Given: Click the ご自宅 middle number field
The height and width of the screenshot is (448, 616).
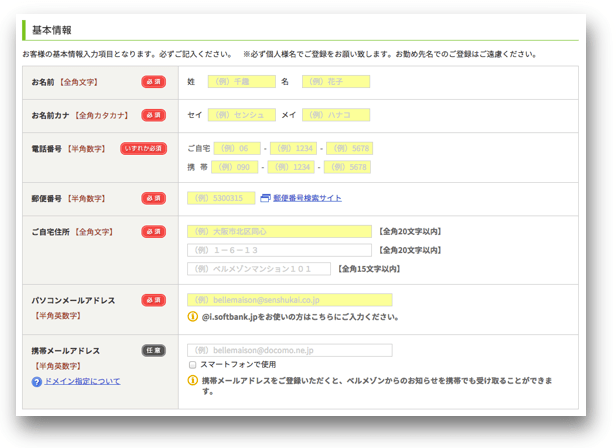Looking at the screenshot, I should pos(293,148).
